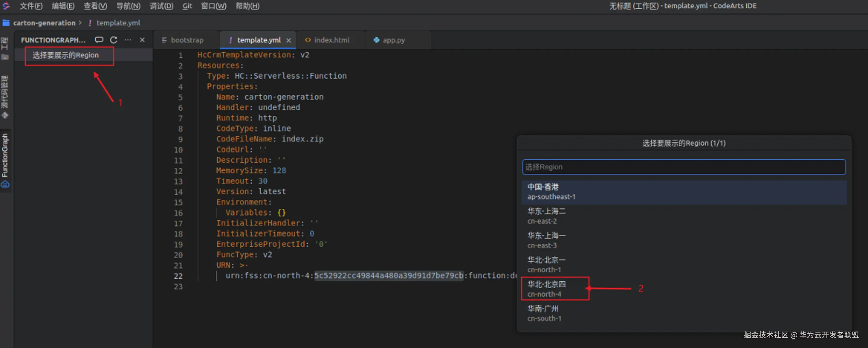This screenshot has width=868, height=348.
Task: Click 选择要展示的Region item in panel
Action: click(x=66, y=55)
